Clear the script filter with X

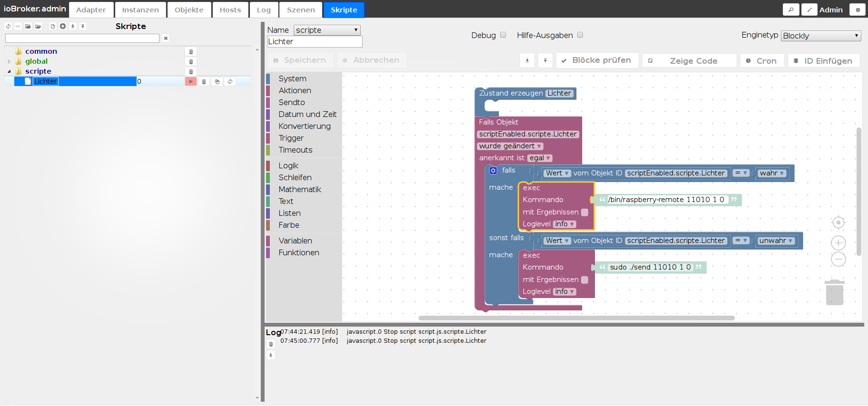(166, 38)
